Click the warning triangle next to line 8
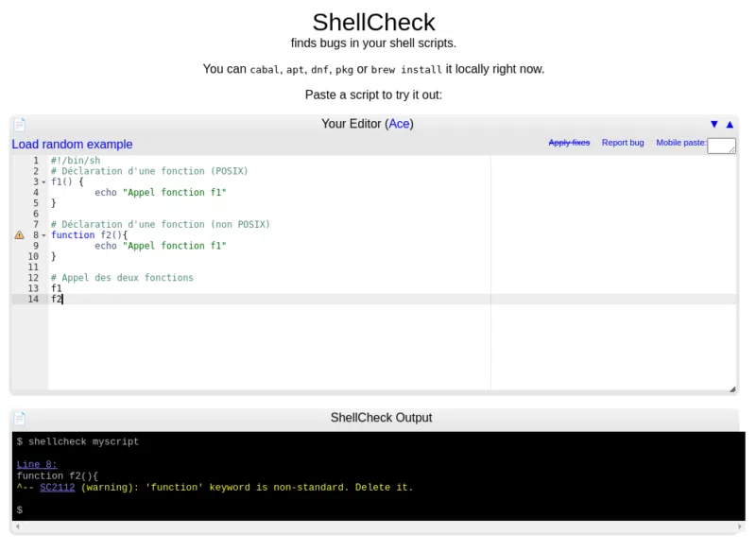Screen dimensions: 756x552 [19, 234]
